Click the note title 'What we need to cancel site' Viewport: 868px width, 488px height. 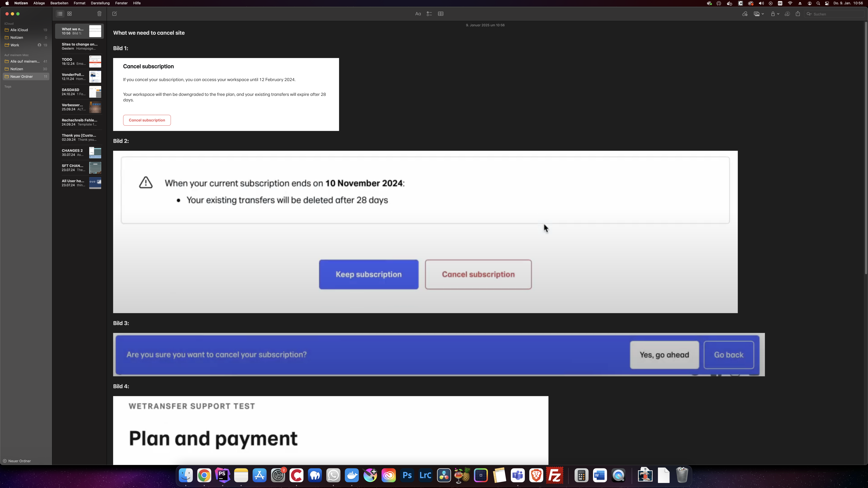(149, 33)
